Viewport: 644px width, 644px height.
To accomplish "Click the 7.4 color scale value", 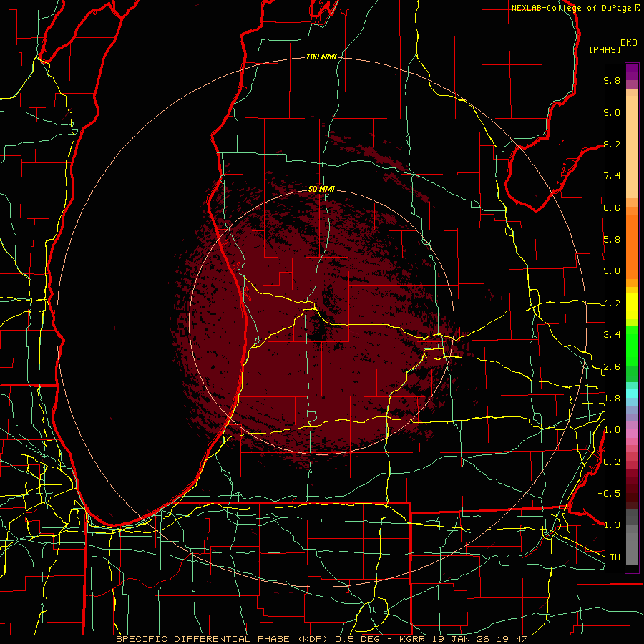I will tap(612, 176).
